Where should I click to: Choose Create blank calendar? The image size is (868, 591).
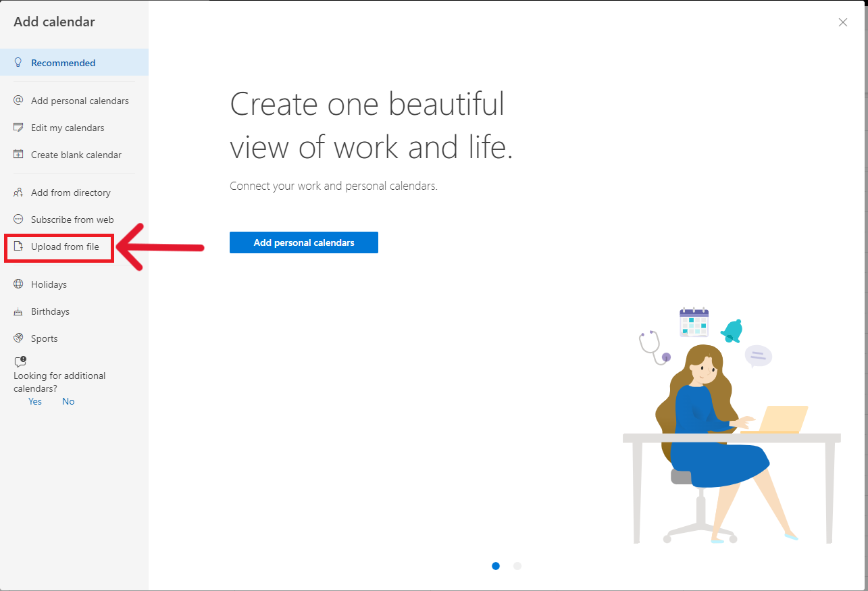[74, 155]
